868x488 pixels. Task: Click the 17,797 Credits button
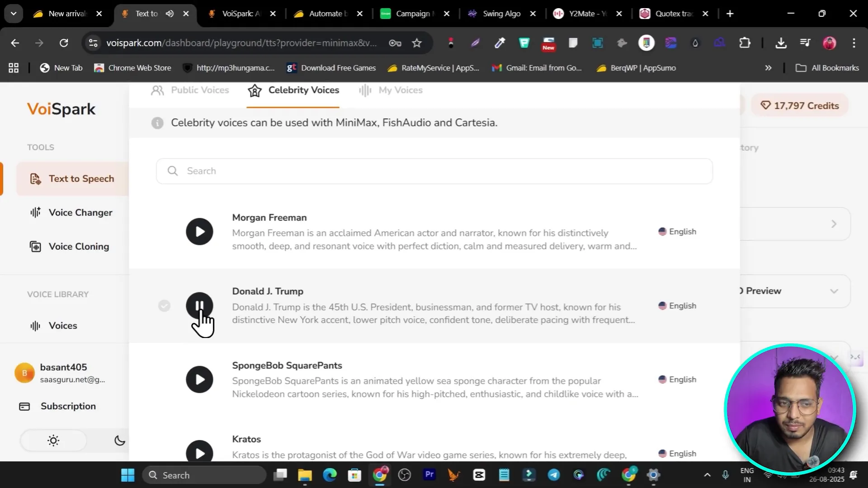click(x=799, y=106)
